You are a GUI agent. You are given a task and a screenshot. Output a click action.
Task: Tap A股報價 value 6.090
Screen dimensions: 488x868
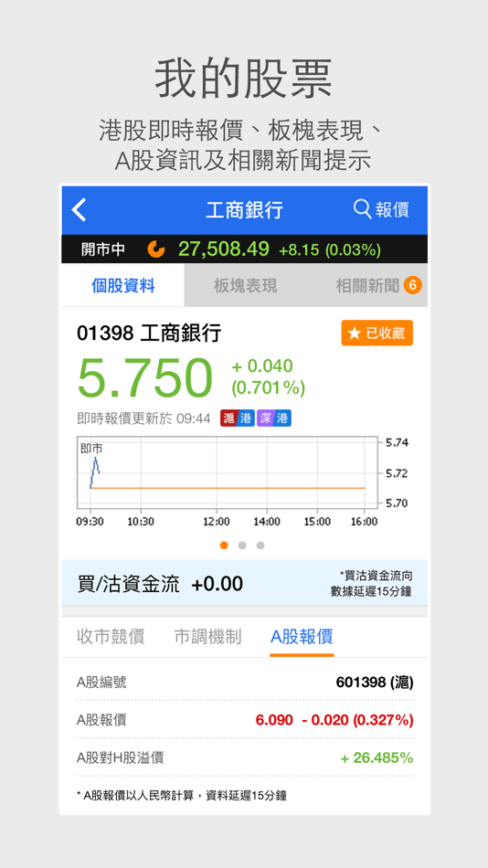pyautogui.click(x=274, y=720)
